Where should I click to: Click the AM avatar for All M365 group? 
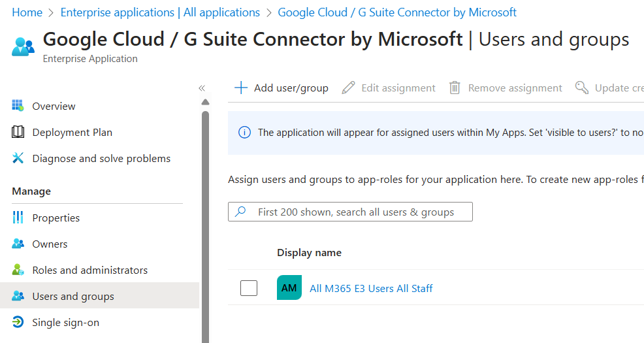(x=289, y=288)
